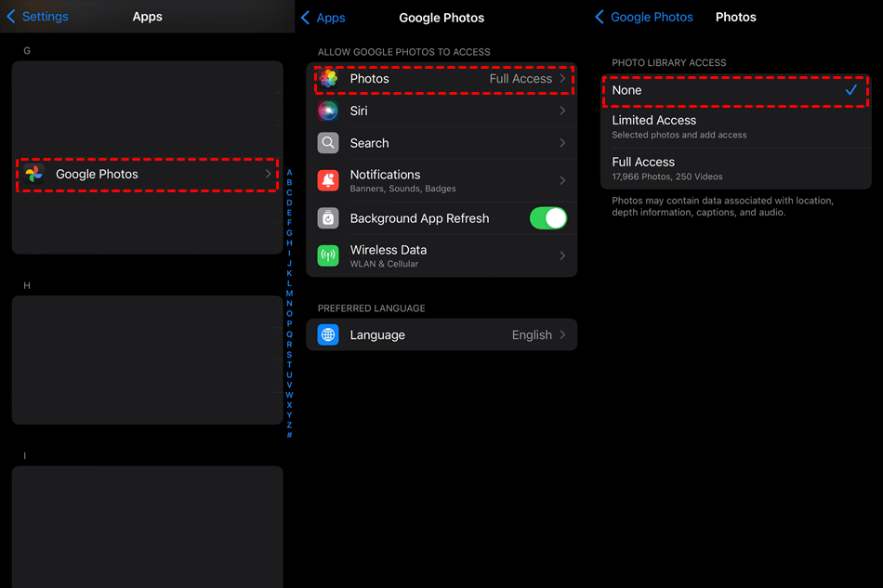Select None photo library access

point(735,91)
